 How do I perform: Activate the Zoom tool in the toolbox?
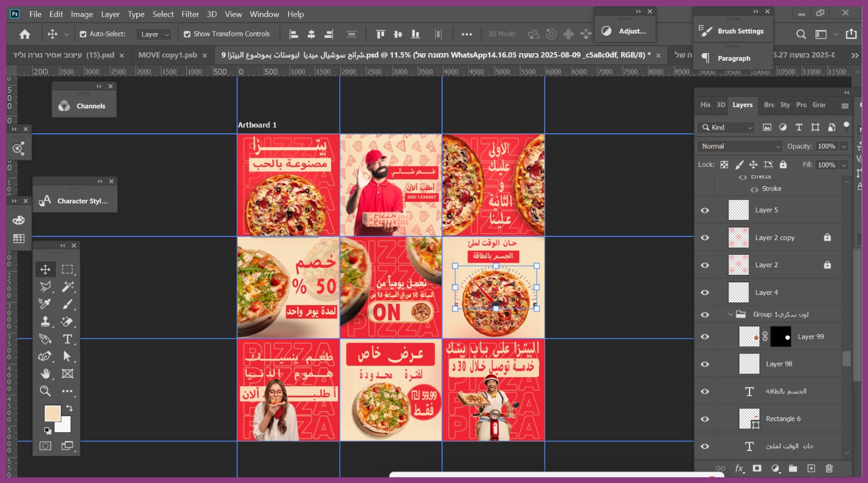click(x=46, y=391)
